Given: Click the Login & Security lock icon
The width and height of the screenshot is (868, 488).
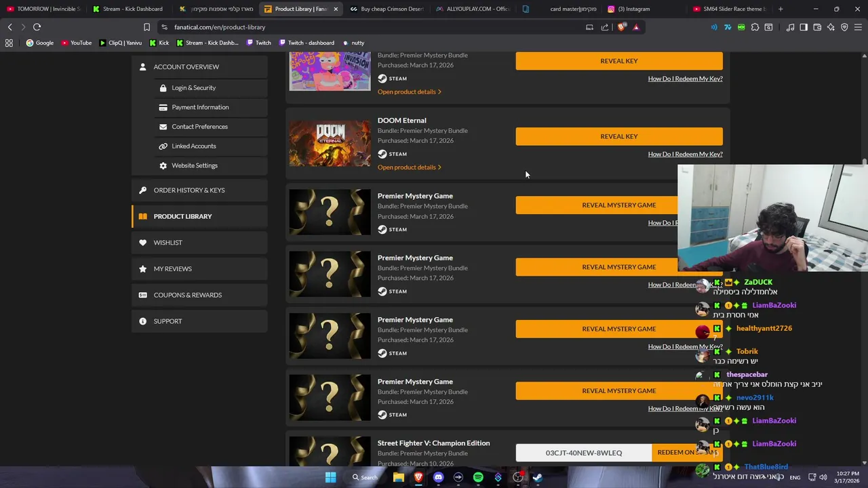Looking at the screenshot, I should click(163, 87).
